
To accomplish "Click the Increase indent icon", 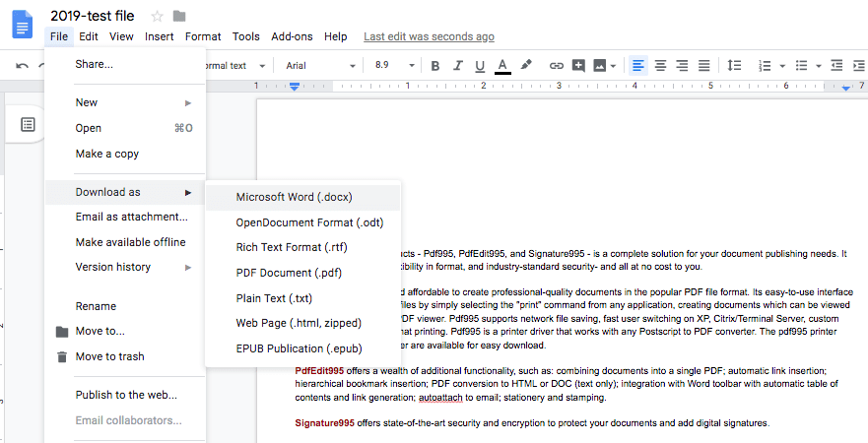I will (860, 65).
